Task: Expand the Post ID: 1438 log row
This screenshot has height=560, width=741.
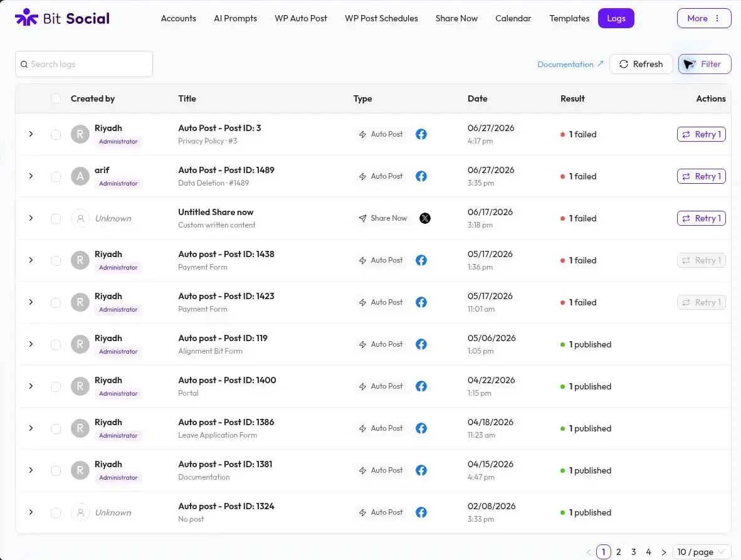Action: click(x=31, y=260)
